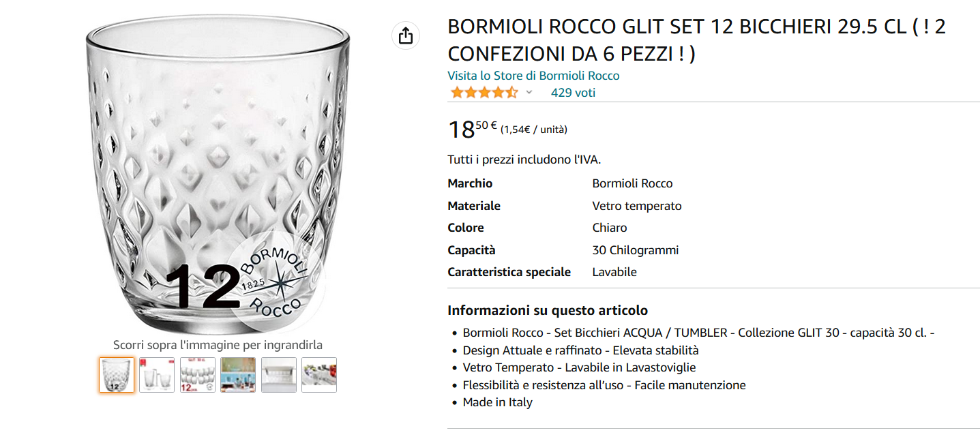980x439 pixels.
Task: Click the Made in Italy bullet point
Action: (498, 402)
